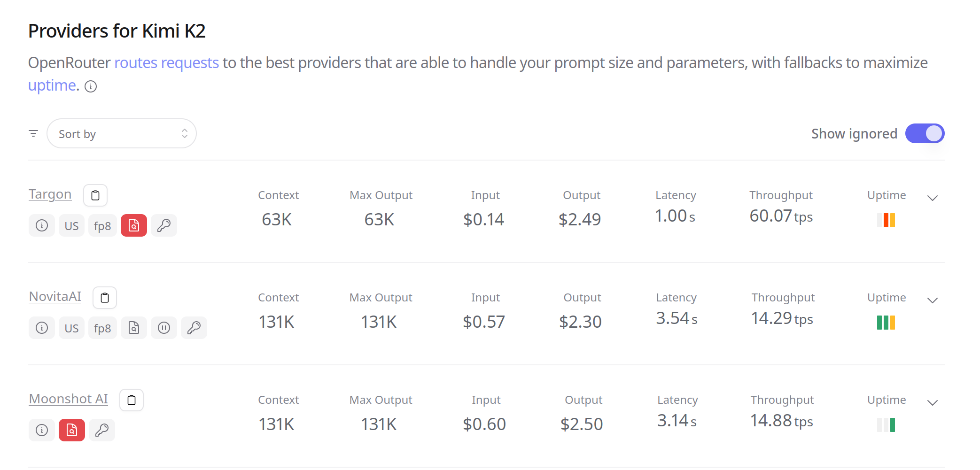Open the routes requests link

[167, 62]
